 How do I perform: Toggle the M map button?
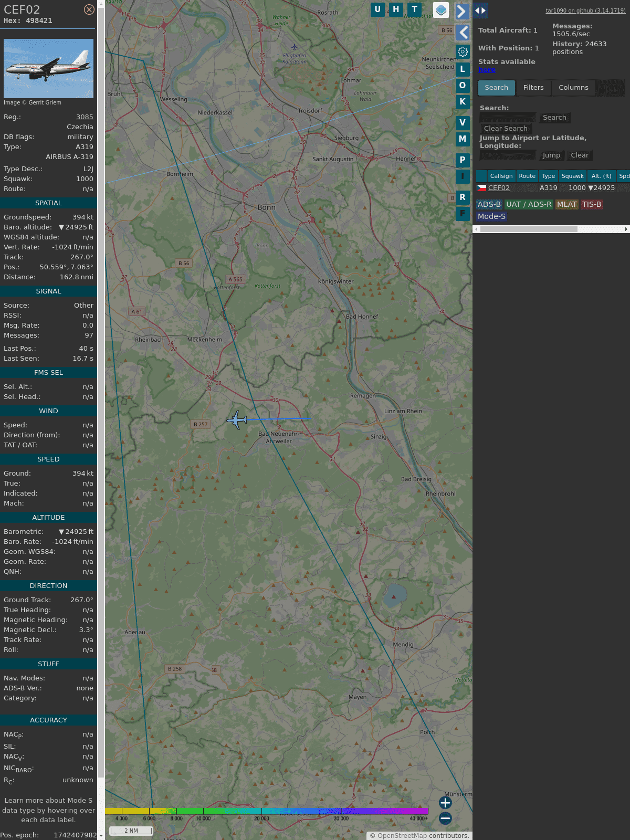(463, 139)
